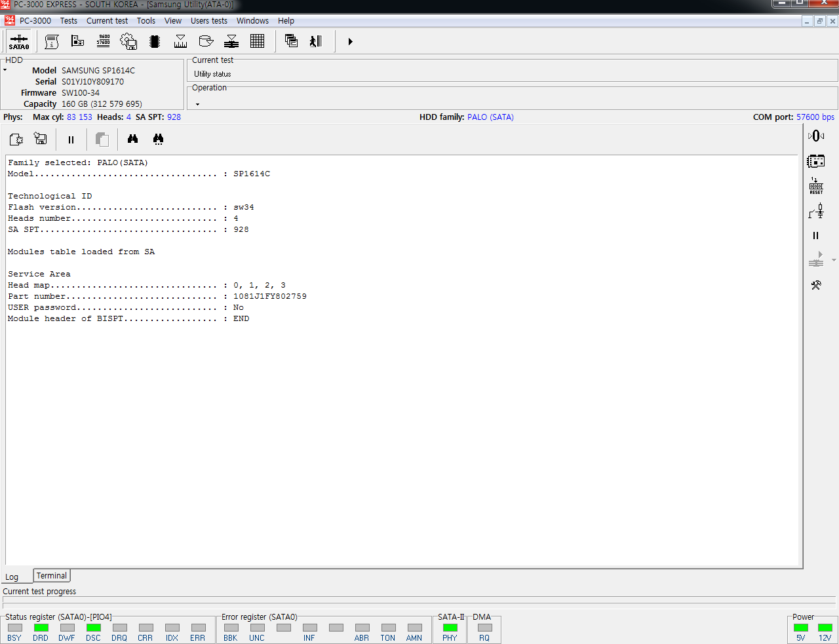Viewport: 839px width, 644px height.
Task: Expand the Operation panel dropdown arrow
Action: (197, 104)
